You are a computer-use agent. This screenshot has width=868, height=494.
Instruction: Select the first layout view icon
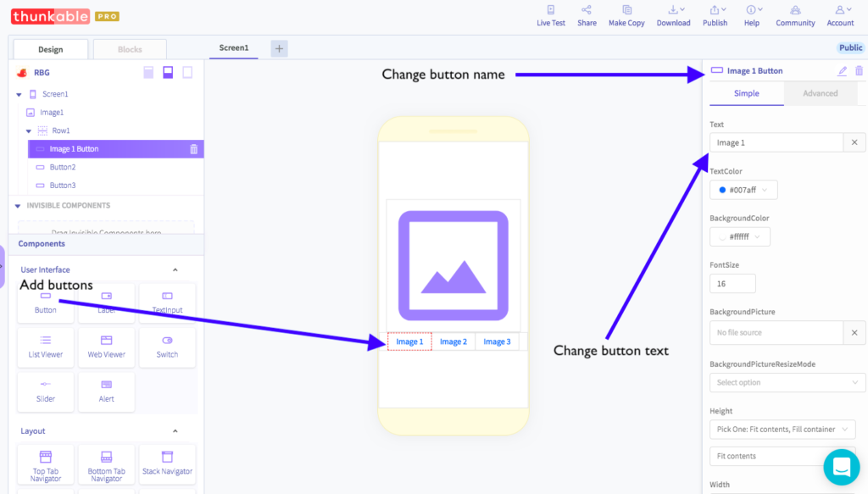[148, 73]
